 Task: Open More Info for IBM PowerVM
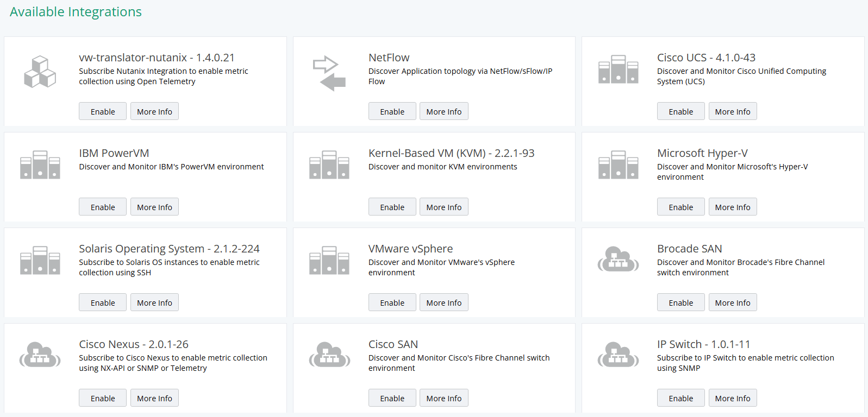click(154, 207)
